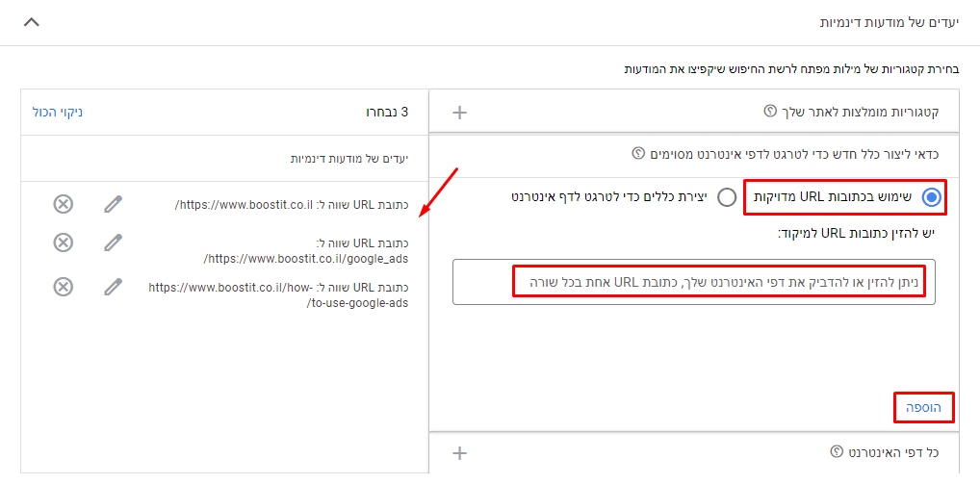Click the 'יעדים של מודעות דינמיות' page header title
Viewport: 980px width, 484px height.
[889, 23]
